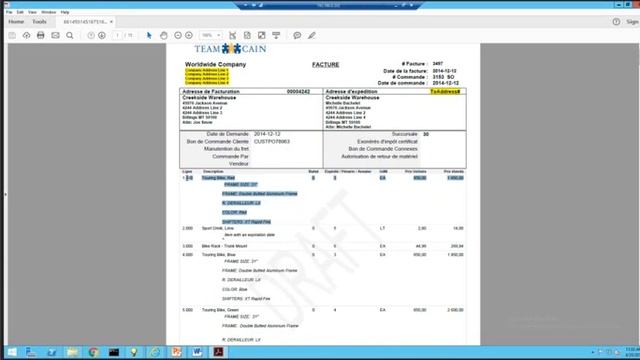Click the read mode toolbar icon
Image resolution: width=640 pixels, height=360 pixels.
click(x=276, y=36)
